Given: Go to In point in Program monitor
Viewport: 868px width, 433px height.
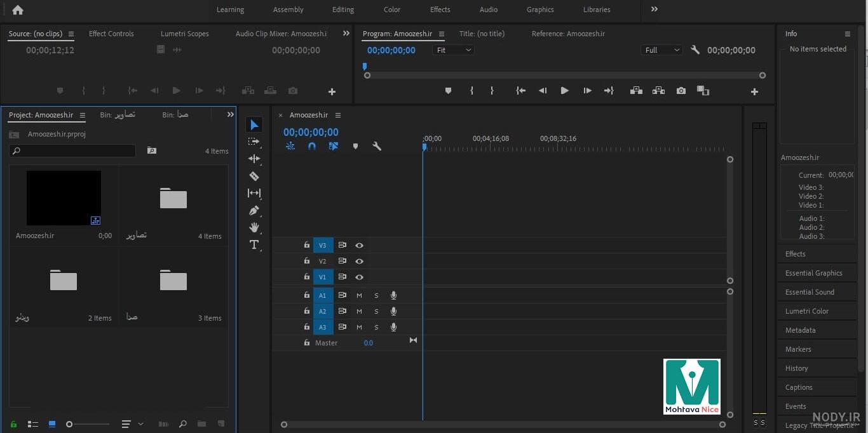Looking at the screenshot, I should pyautogui.click(x=520, y=91).
